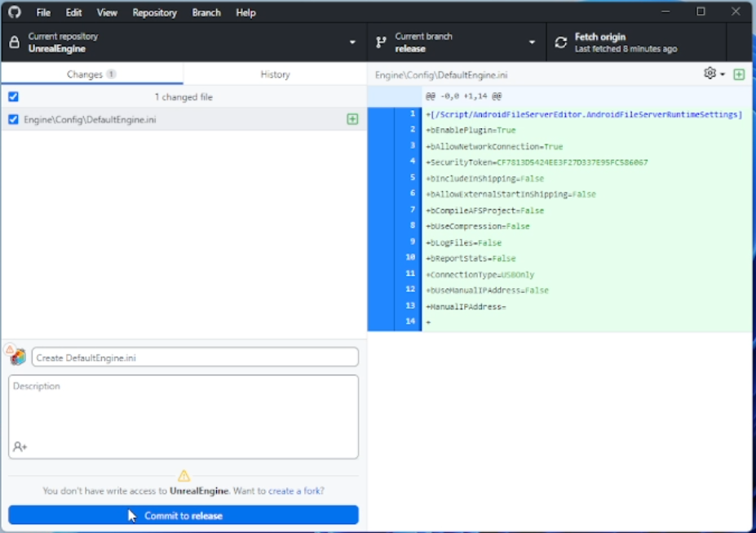The image size is (756, 533).
Task: Click the Fetch origin button
Action: 636,42
